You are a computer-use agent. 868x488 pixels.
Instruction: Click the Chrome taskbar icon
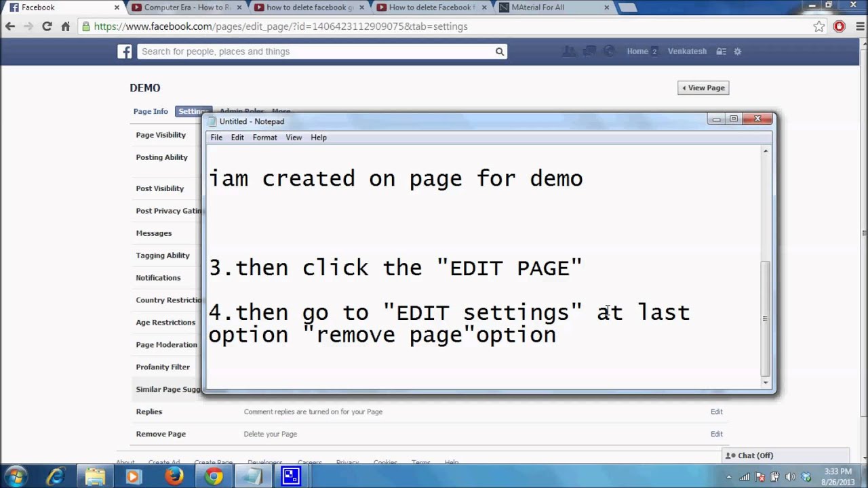[x=214, y=476]
